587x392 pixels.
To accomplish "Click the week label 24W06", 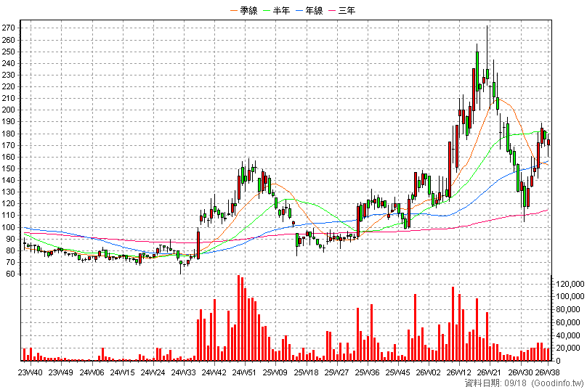I will [92, 372].
